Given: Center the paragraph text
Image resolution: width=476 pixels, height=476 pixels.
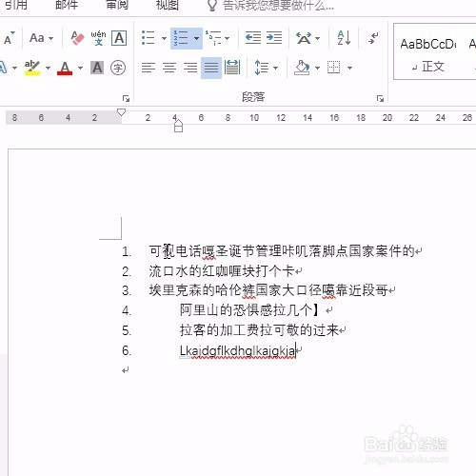Looking at the screenshot, I should [x=169, y=68].
